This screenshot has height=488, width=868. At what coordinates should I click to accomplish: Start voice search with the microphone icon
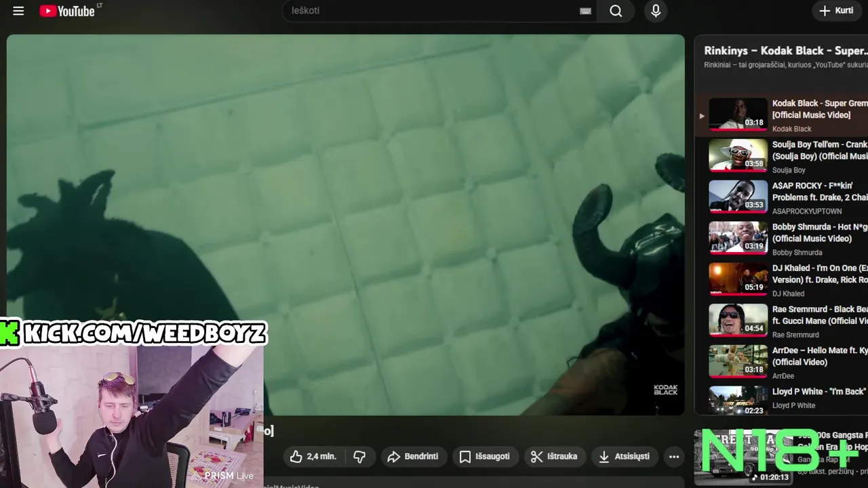click(656, 11)
